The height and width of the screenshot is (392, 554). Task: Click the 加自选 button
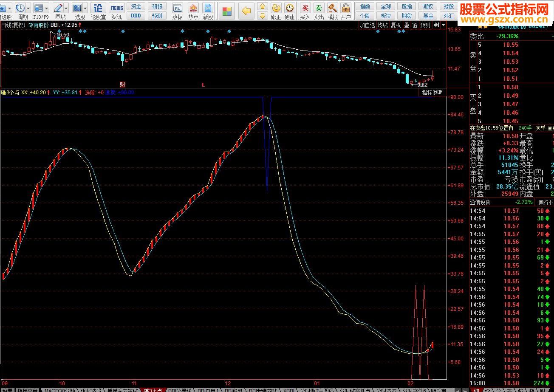(x=367, y=25)
